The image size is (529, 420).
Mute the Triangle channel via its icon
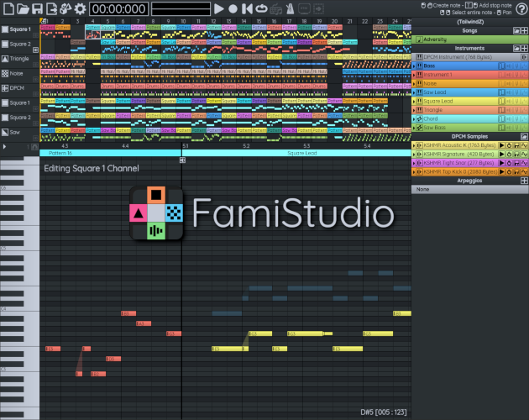pos(5,59)
